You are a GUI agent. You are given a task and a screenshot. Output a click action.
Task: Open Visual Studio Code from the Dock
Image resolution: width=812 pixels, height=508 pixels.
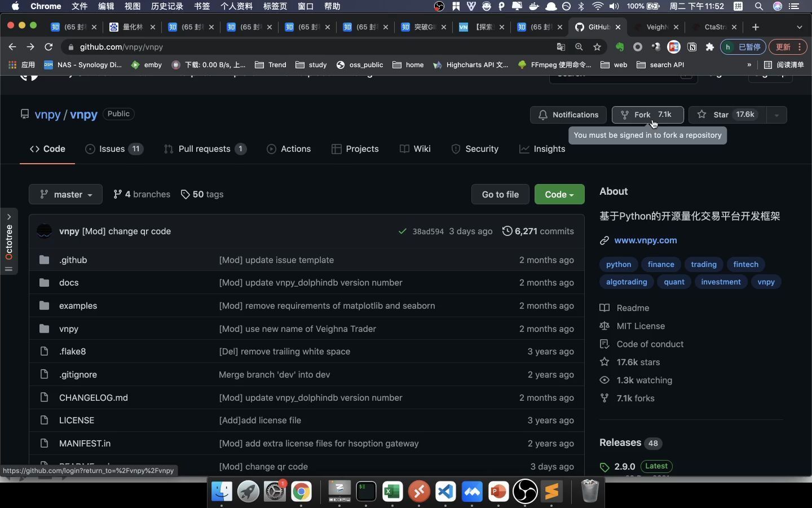pos(445,492)
